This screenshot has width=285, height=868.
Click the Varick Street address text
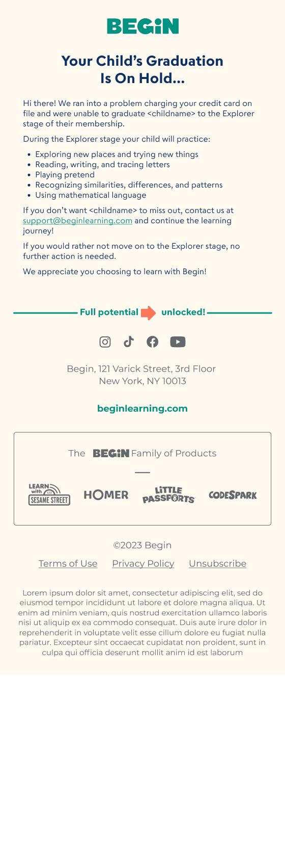(x=142, y=375)
